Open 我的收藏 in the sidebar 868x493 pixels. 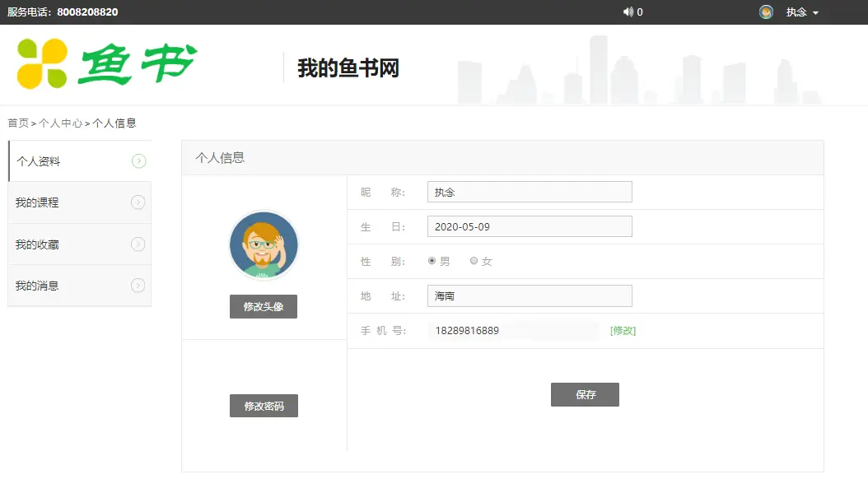(80, 244)
